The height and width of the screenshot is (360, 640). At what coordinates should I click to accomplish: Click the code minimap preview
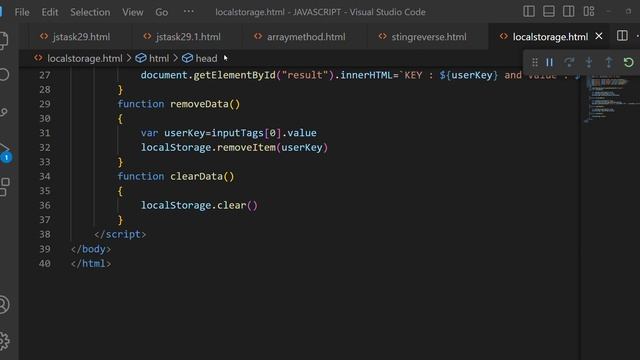pyautogui.click(x=610, y=98)
